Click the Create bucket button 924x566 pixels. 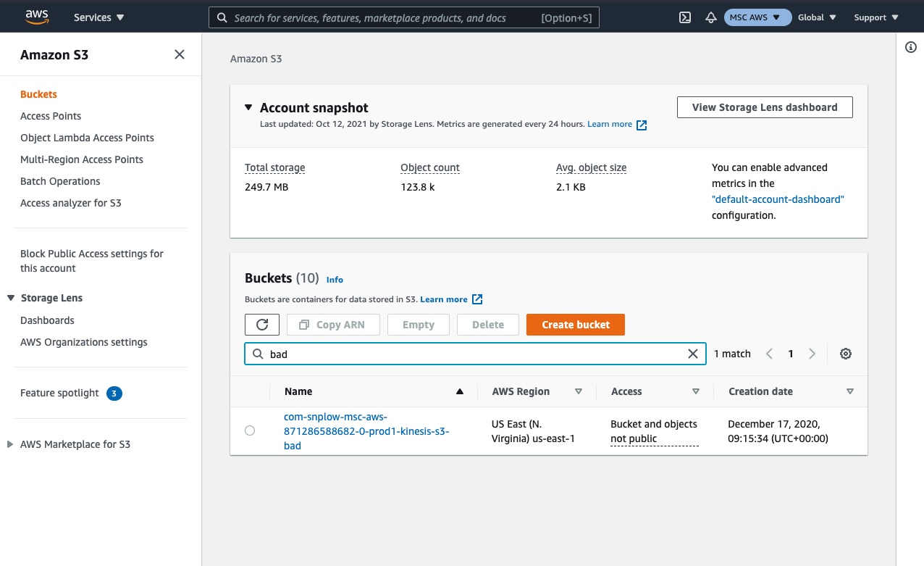click(575, 325)
